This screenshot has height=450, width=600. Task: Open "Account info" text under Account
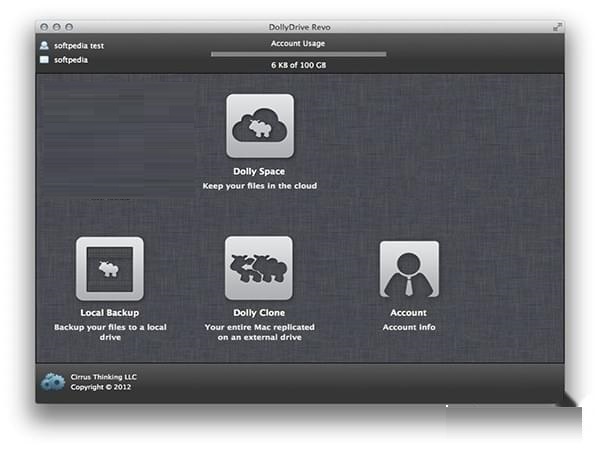pyautogui.click(x=408, y=327)
